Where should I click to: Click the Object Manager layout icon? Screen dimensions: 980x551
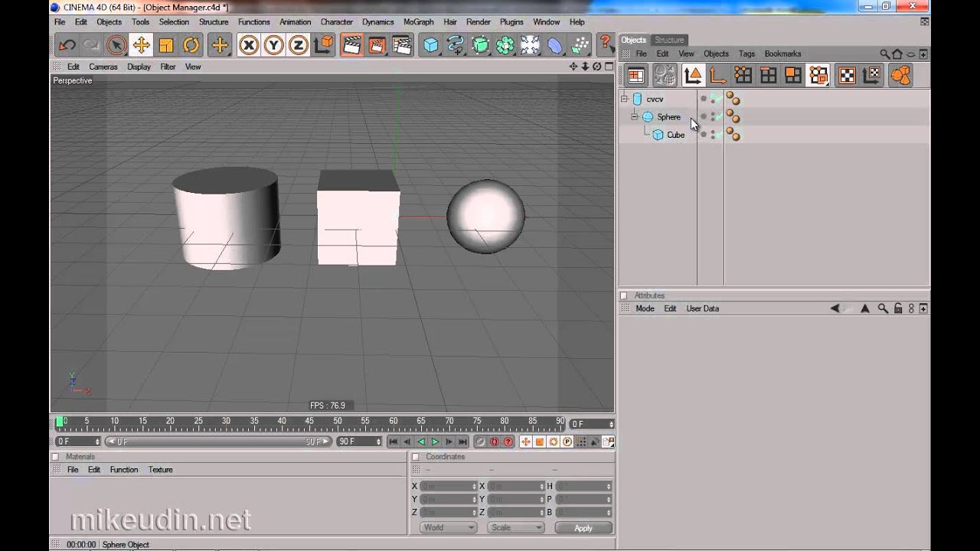coord(635,75)
